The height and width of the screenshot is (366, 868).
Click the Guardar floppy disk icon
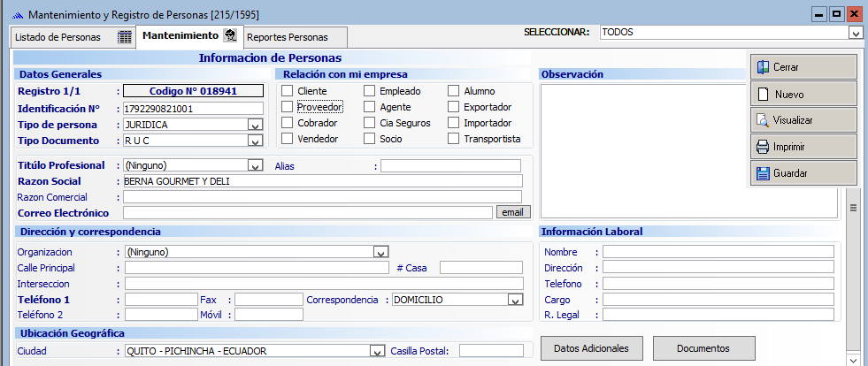(762, 173)
